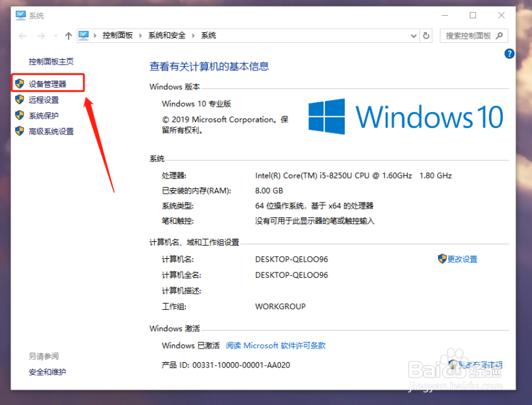The image size is (532, 405).
Task: Go to Control Panel Home (控制面板主页)
Action: click(51, 62)
